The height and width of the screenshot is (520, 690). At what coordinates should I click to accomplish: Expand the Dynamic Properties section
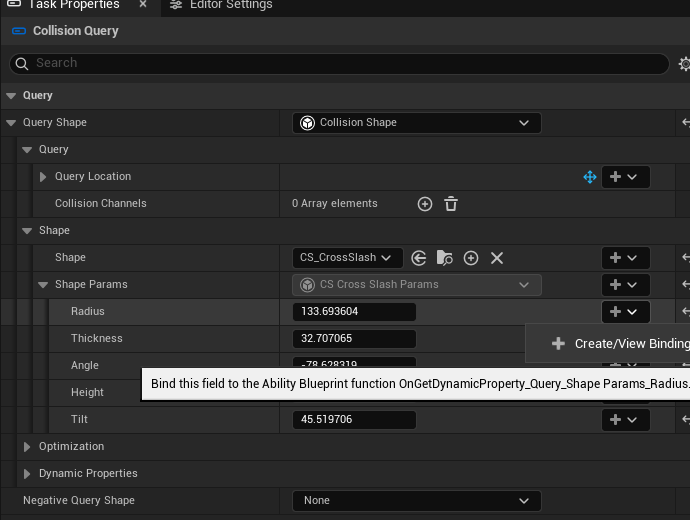[27, 474]
